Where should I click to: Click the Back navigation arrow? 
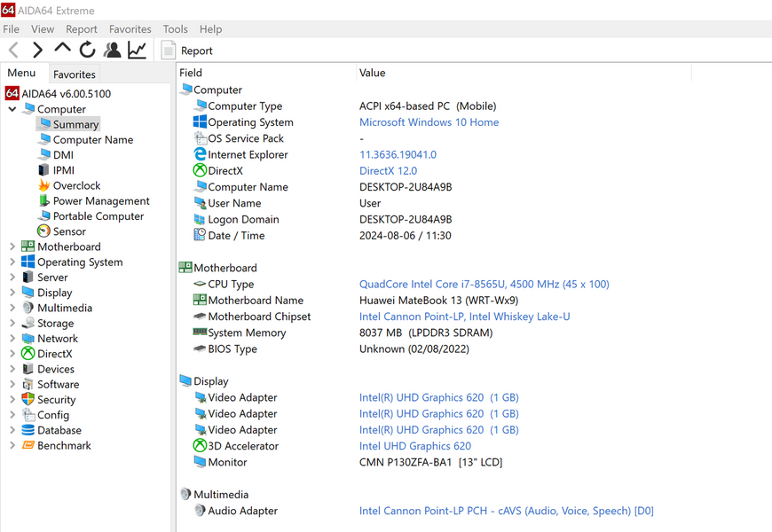(14, 50)
